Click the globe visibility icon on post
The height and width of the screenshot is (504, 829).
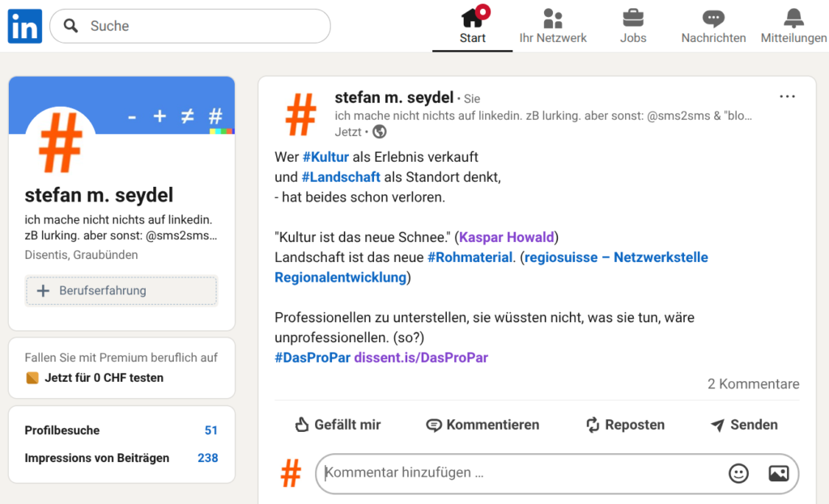379,132
